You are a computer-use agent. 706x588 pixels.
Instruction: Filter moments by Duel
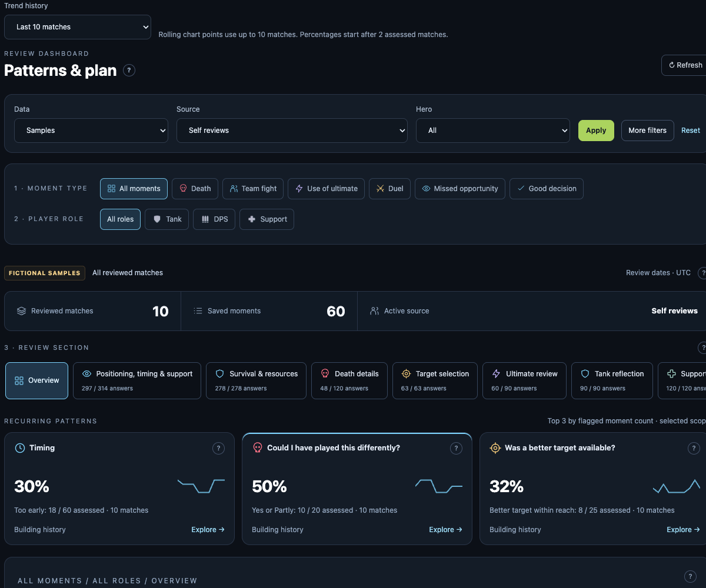[389, 189]
